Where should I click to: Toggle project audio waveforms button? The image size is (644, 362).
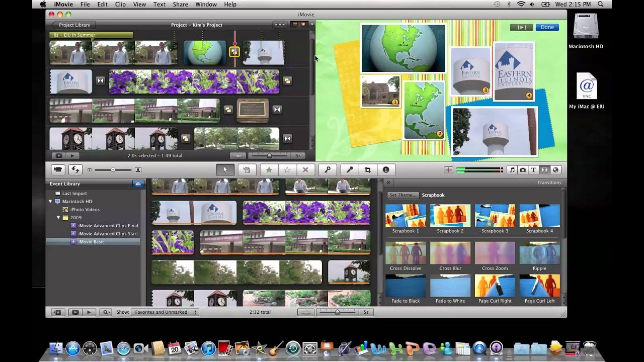237,156
